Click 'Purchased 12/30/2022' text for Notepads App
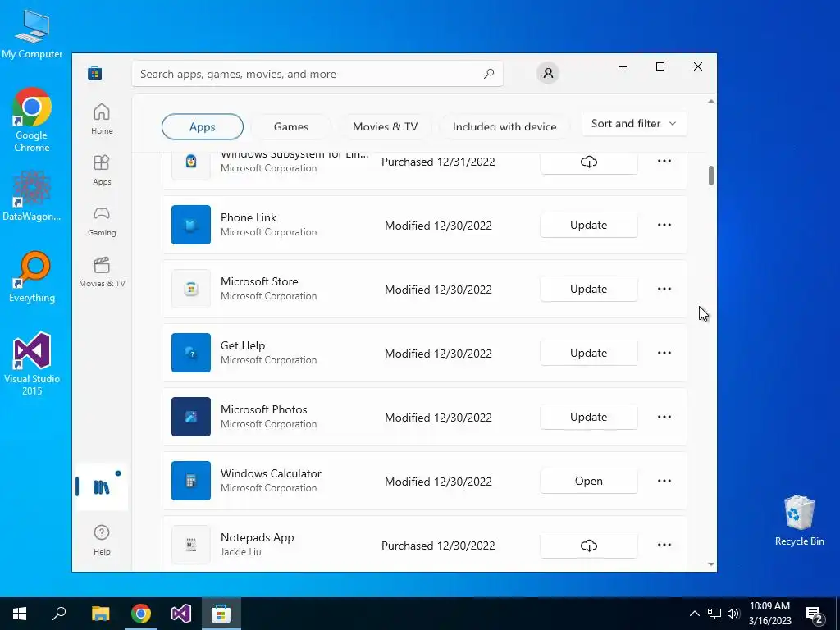 438,546
